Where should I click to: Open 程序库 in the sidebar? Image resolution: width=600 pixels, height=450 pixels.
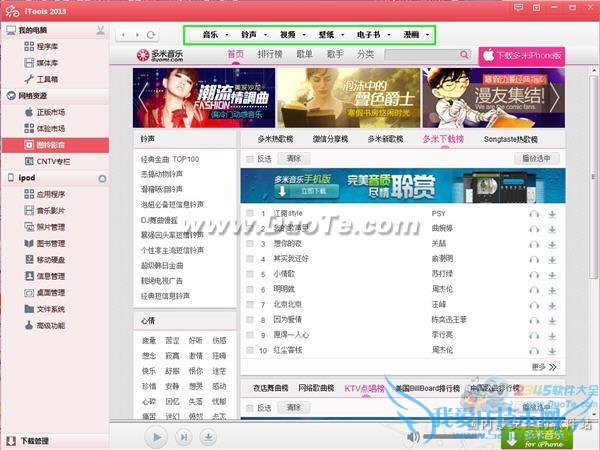coord(41,47)
